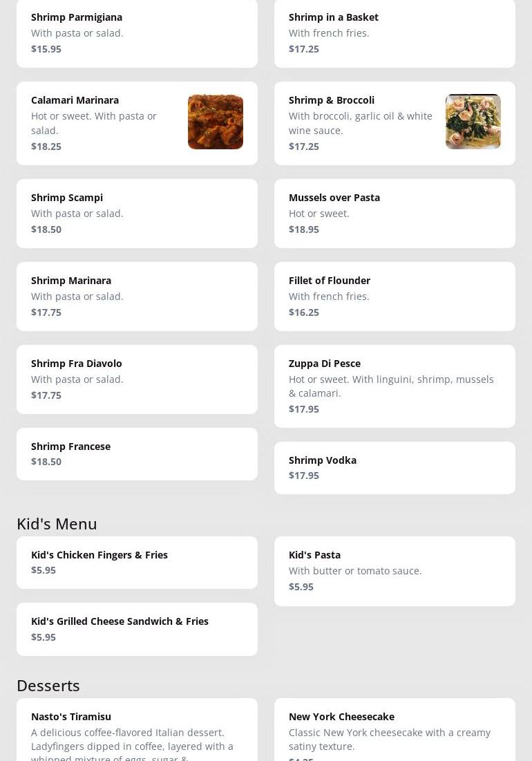The height and width of the screenshot is (761, 532).
Task: Click the Desserts section heading
Action: [48, 686]
